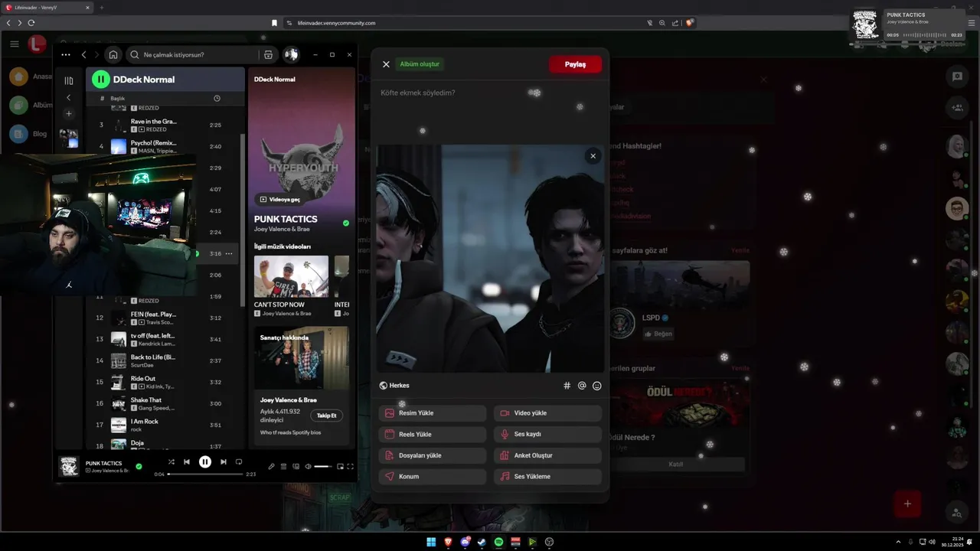Seek on the Spotify track progress bar
Screen dimensions: 980x551
coord(205,474)
